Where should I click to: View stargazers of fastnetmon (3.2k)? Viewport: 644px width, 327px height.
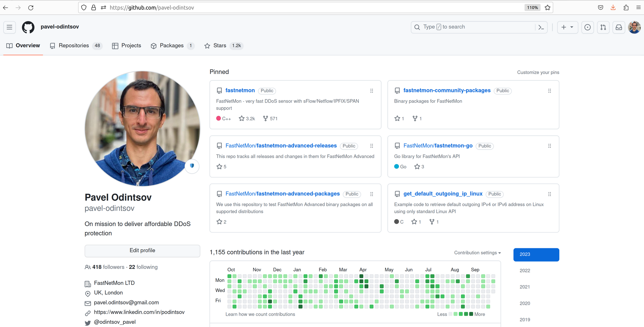(x=247, y=119)
